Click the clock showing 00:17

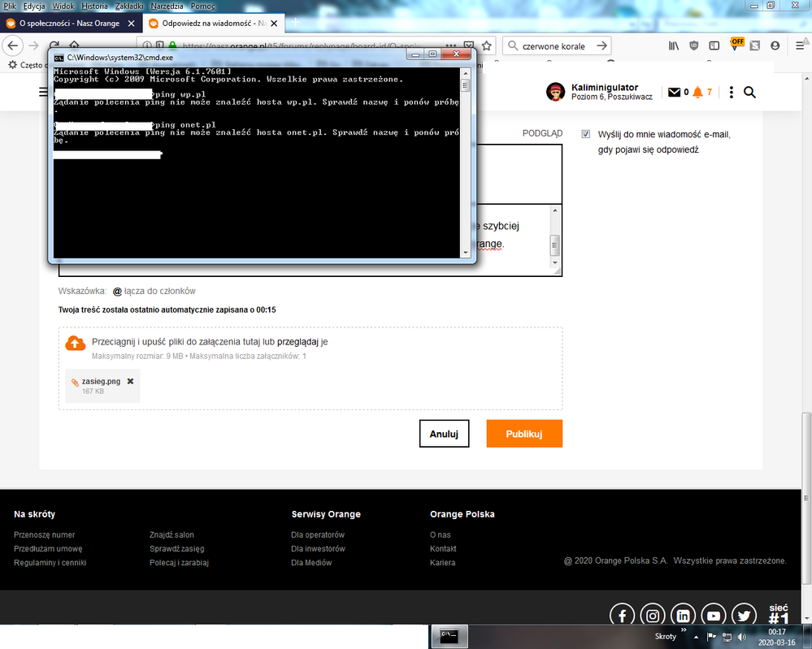pos(777,632)
